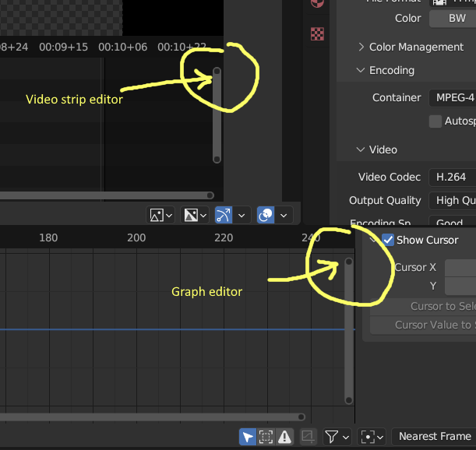Click the Cursor to Selection button
Image resolution: width=476 pixels, height=450 pixels.
pos(423,307)
